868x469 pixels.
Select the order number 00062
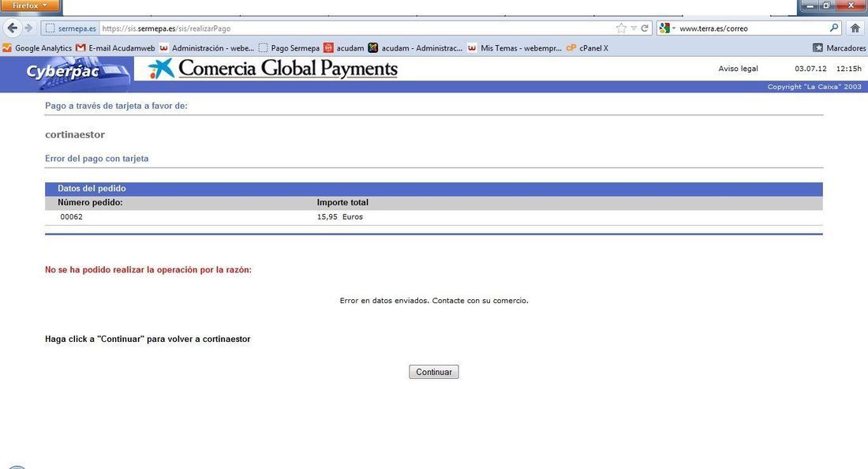[x=71, y=217]
